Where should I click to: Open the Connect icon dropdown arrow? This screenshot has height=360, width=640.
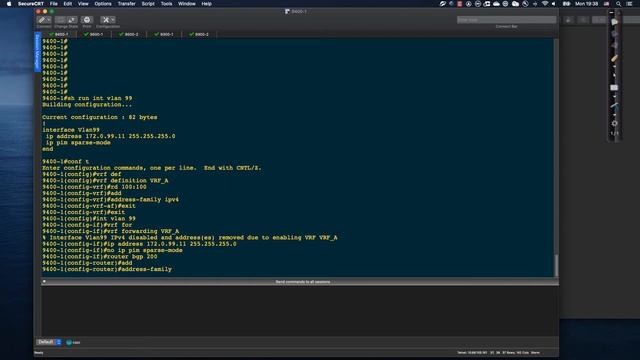49,20
